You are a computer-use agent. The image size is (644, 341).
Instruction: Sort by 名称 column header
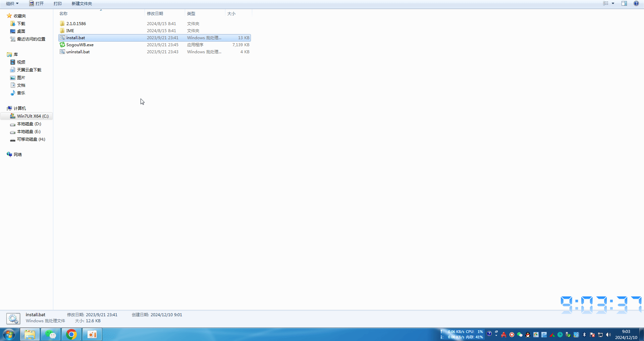pyautogui.click(x=63, y=13)
